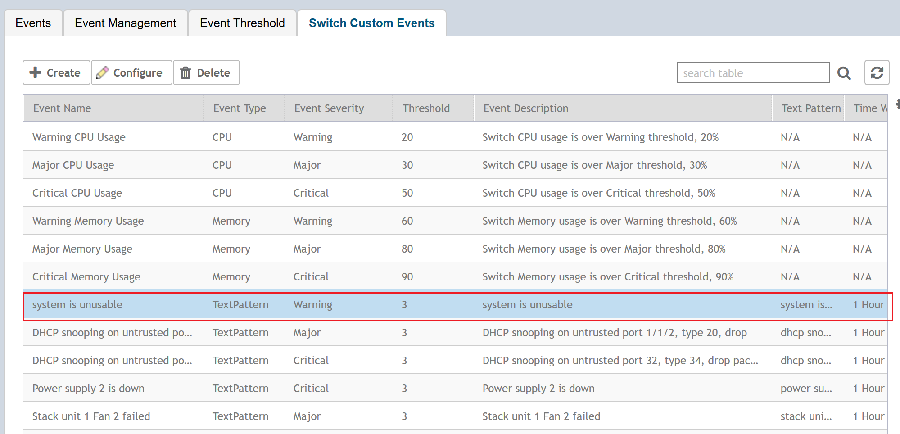Click the Event Description column header
This screenshot has width=900, height=434.
526,108
